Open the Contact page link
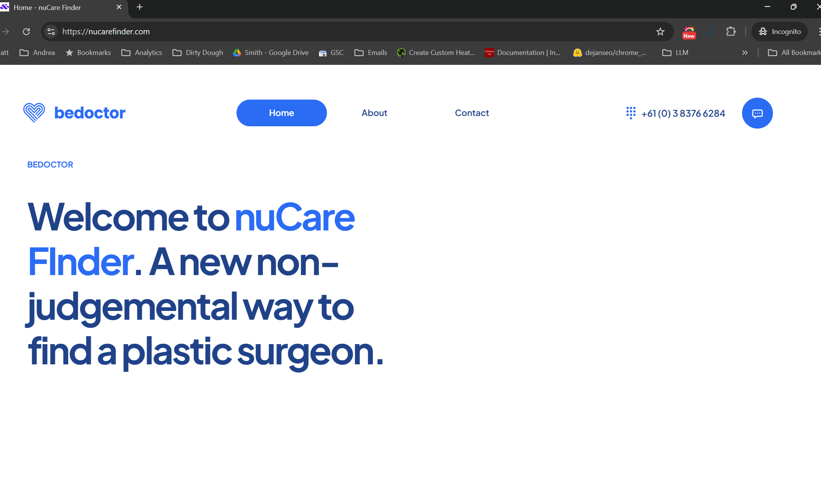The image size is (821, 504). 472,113
